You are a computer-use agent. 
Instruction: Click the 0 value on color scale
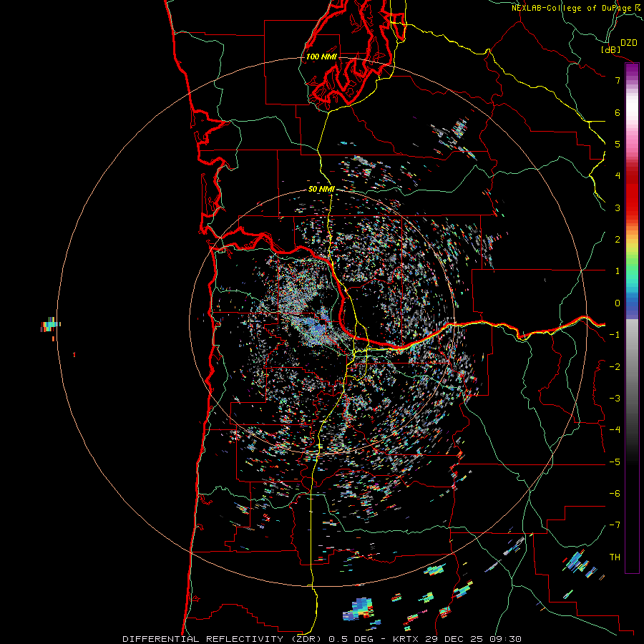(618, 303)
